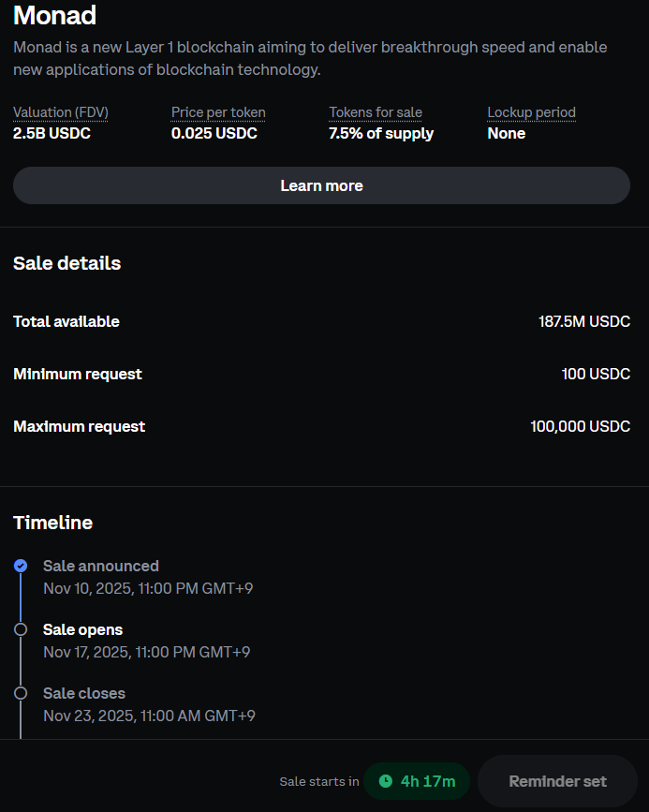This screenshot has height=812, width=649.
Task: Click the 0.025 USDC price value
Action: pos(214,133)
